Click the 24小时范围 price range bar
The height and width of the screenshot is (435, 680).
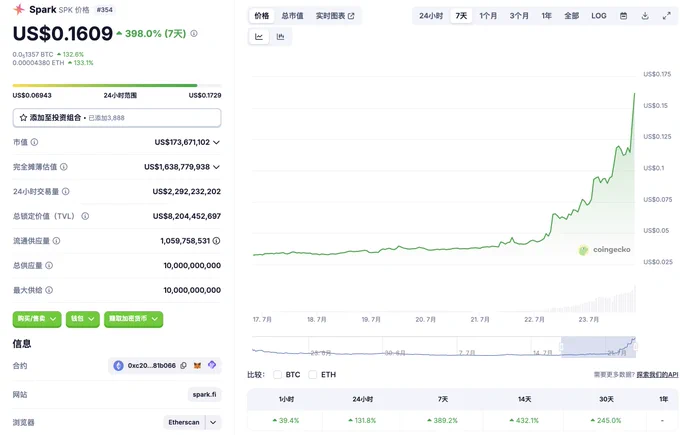(x=117, y=85)
